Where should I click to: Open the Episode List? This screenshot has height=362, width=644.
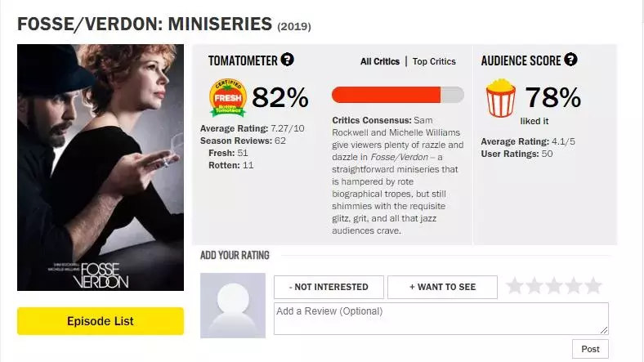click(101, 321)
